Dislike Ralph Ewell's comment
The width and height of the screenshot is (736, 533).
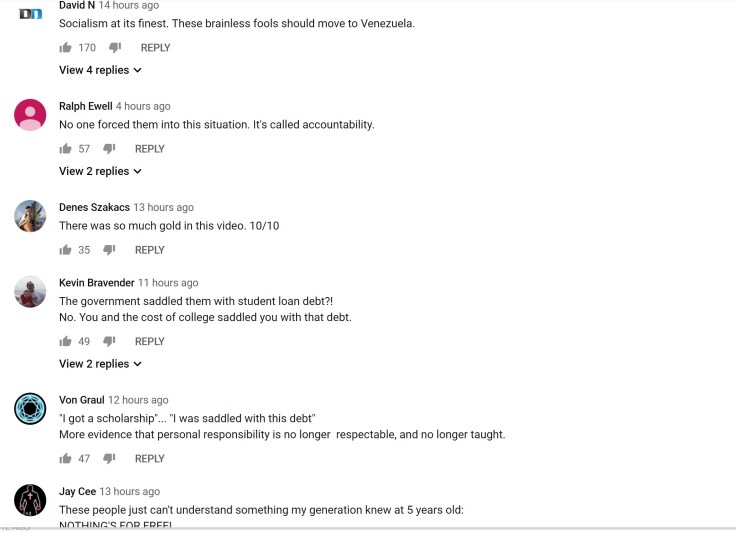pos(109,149)
